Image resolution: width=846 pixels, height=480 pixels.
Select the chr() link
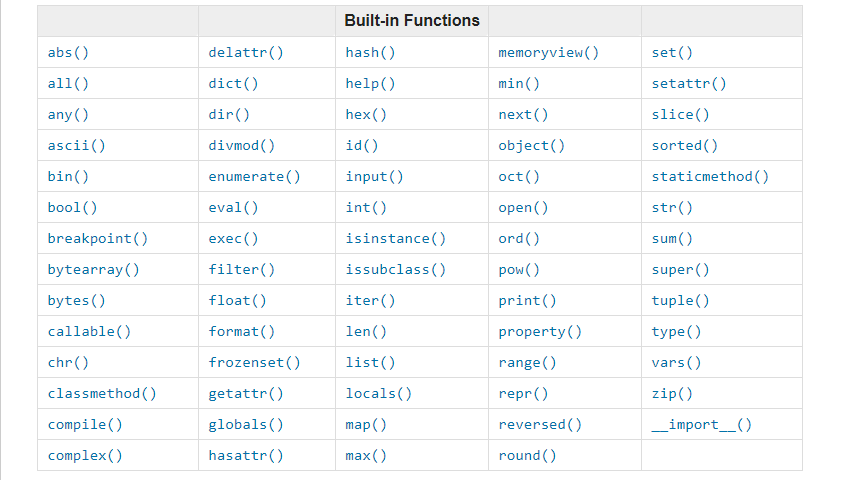pyautogui.click(x=68, y=362)
